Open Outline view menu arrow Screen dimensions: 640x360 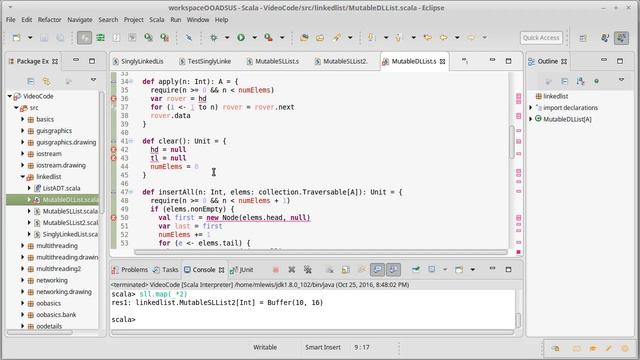[621, 80]
